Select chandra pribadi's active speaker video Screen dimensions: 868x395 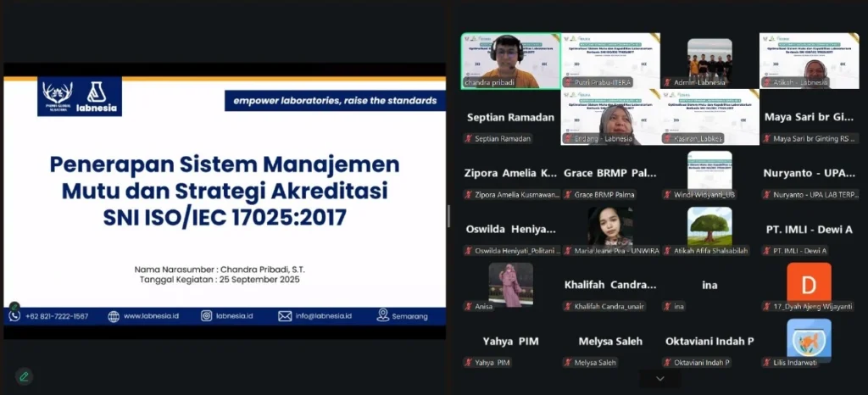511,59
